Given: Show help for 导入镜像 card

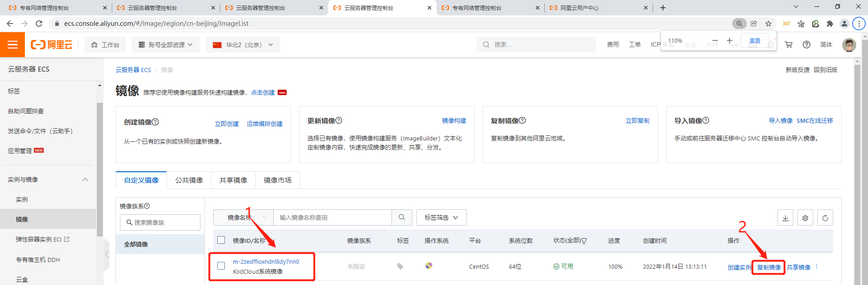Looking at the screenshot, I should (x=706, y=121).
